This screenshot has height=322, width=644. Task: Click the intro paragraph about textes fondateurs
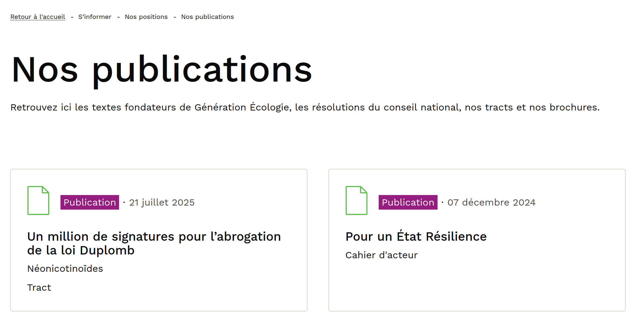pyautogui.click(x=305, y=107)
